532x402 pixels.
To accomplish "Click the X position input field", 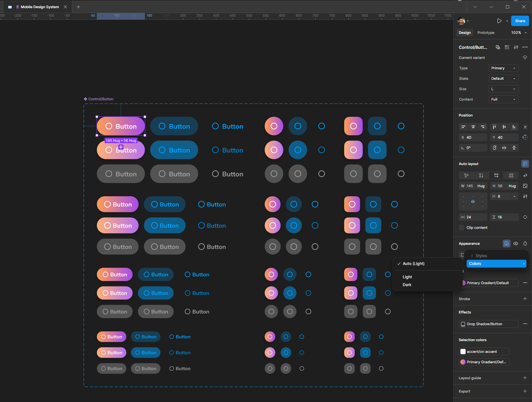I will [476, 137].
